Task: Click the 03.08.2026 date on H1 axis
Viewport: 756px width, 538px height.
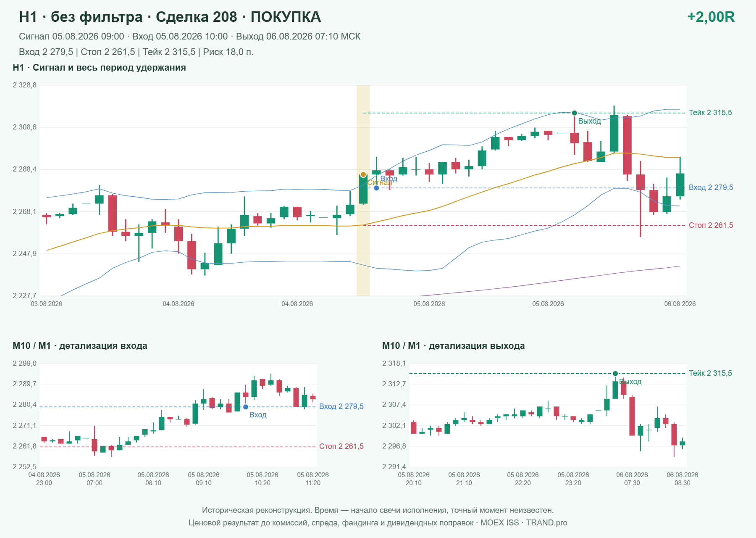Action: pos(47,304)
